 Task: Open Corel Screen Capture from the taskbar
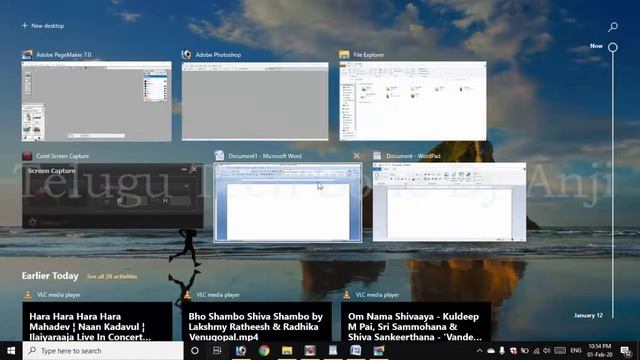coord(310,351)
